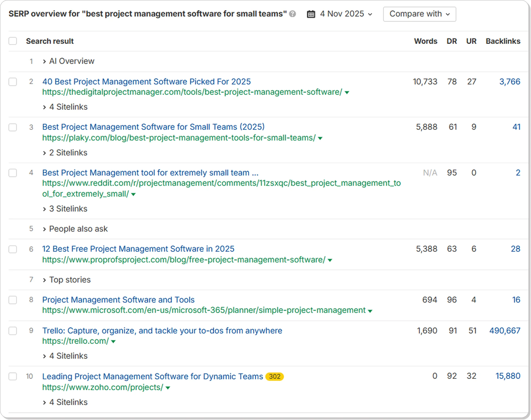Open the 40 Best Project Management Software link
531x420 pixels.
coord(146,81)
